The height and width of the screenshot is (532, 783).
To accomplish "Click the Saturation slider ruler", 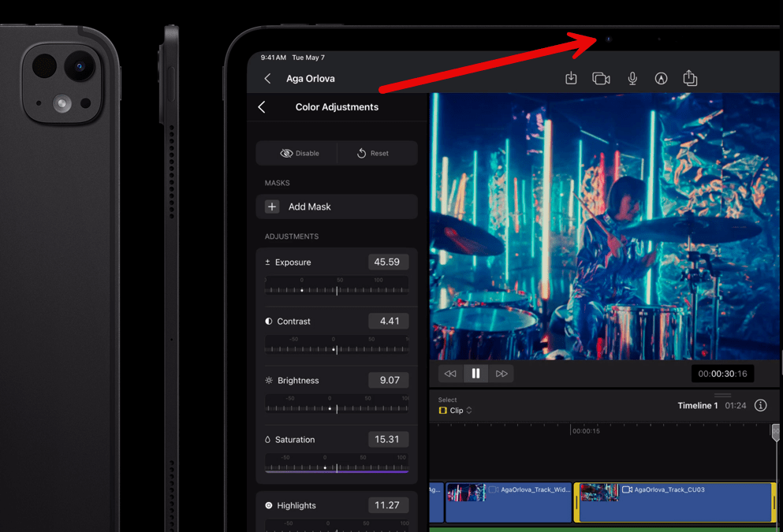I will 337,463.
